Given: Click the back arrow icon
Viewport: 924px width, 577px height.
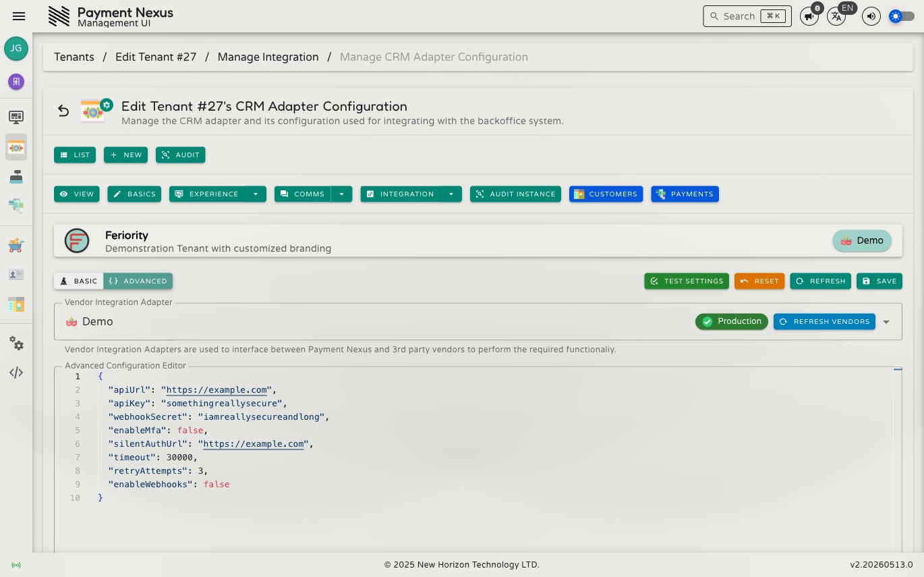Looking at the screenshot, I should click(x=63, y=111).
